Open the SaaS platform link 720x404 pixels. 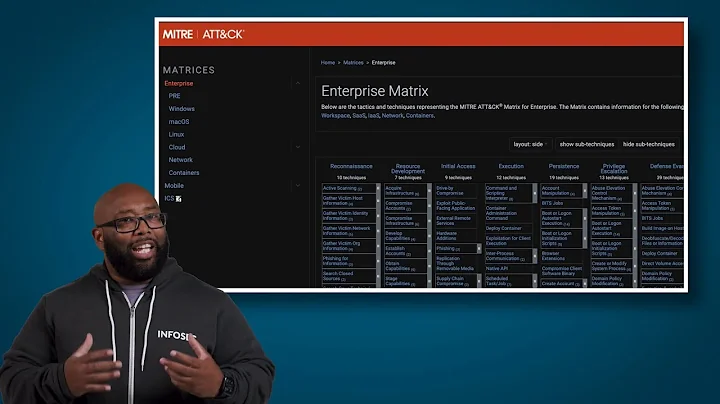click(359, 116)
